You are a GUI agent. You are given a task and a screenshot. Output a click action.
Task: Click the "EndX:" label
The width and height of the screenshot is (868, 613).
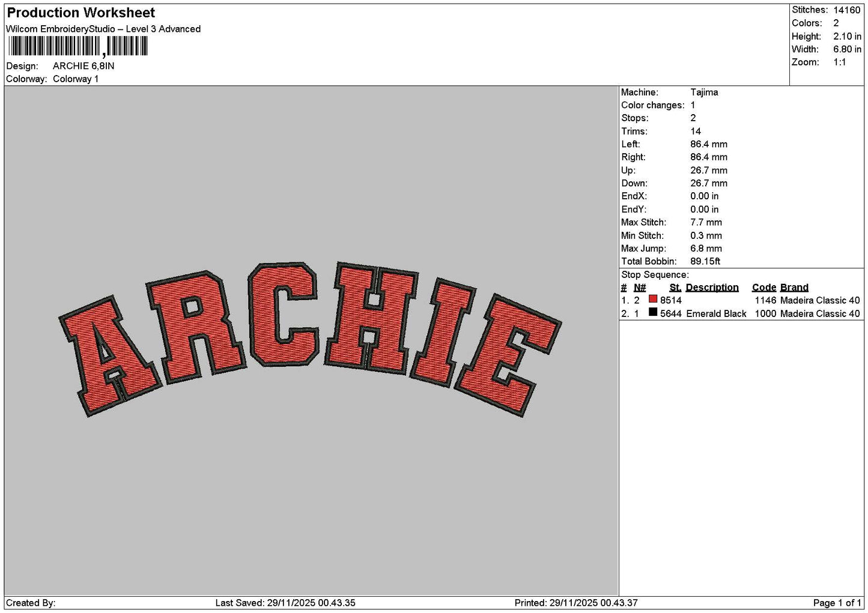coord(634,196)
